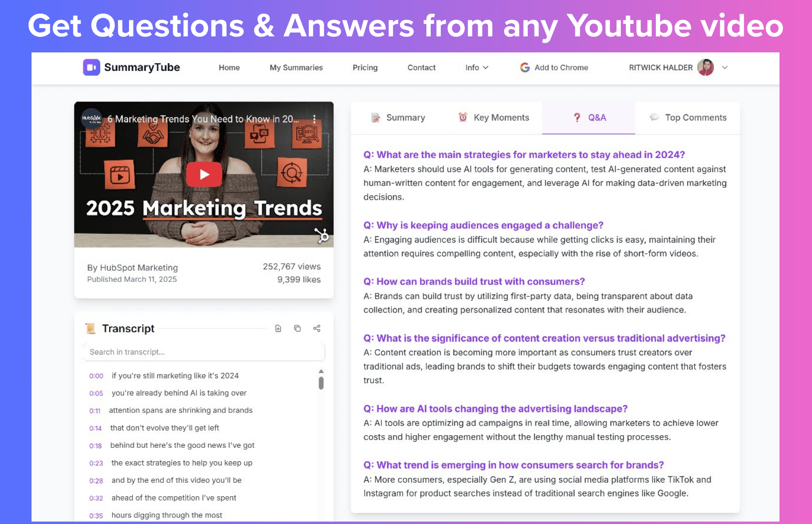
Task: Switch to the Key Moments tab
Action: click(494, 117)
